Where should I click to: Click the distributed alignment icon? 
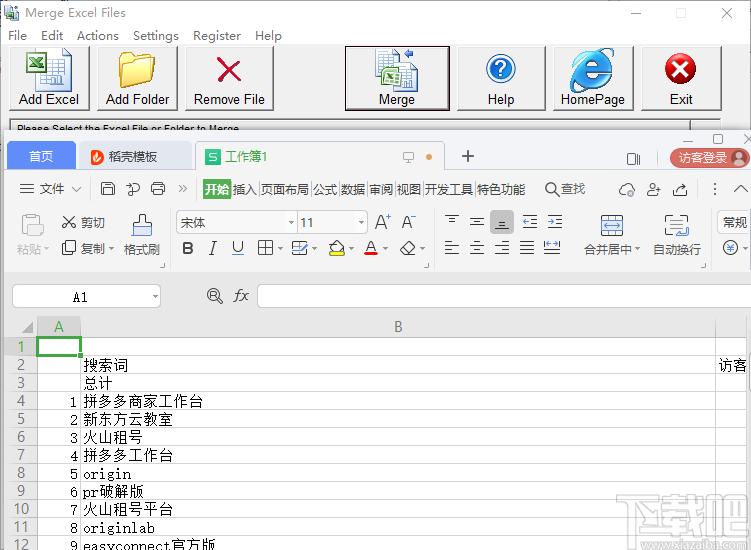(x=552, y=248)
